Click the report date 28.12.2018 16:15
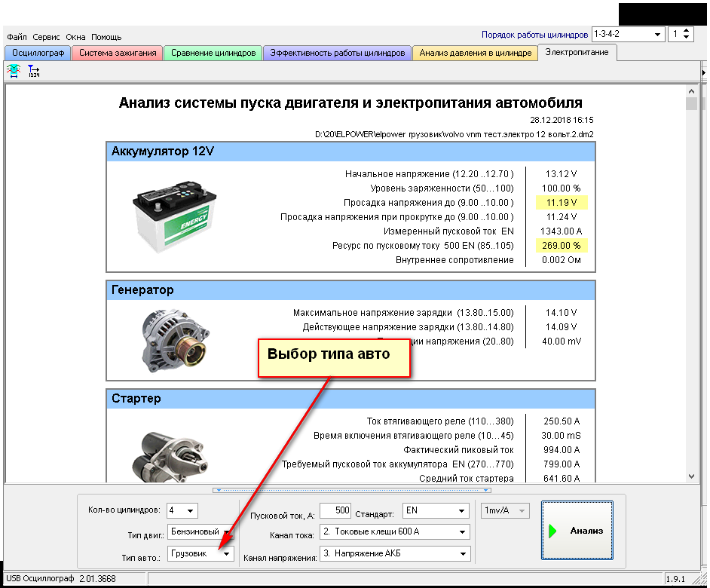The width and height of the screenshot is (710, 588). tap(562, 120)
